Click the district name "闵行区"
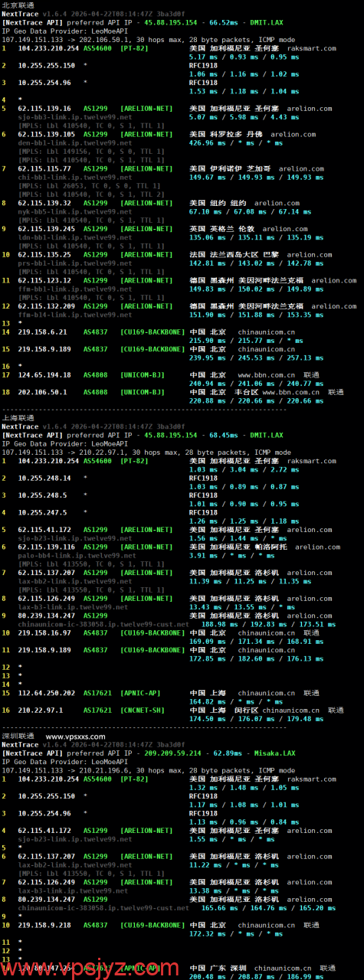This screenshot has width=364, height=980. coord(244,710)
